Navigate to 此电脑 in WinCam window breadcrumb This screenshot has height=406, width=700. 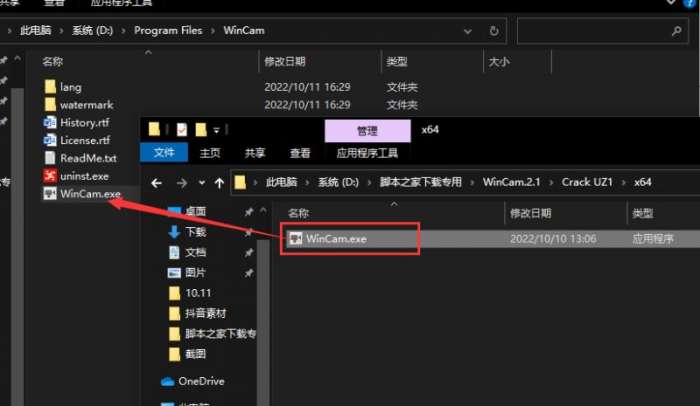35,30
